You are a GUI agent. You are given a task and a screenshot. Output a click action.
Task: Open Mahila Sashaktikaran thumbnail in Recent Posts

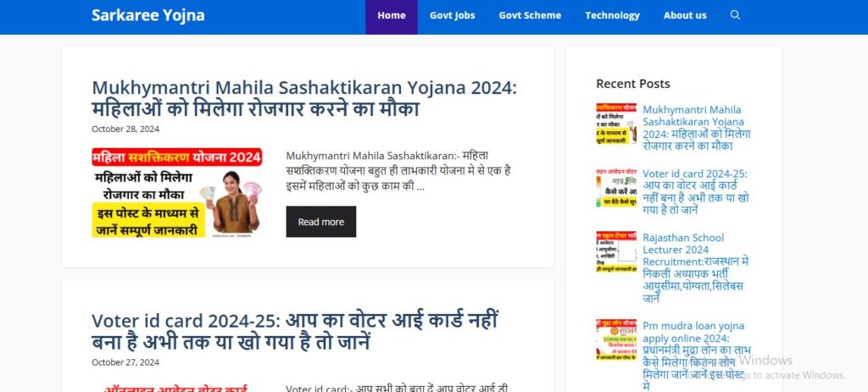pos(616,124)
